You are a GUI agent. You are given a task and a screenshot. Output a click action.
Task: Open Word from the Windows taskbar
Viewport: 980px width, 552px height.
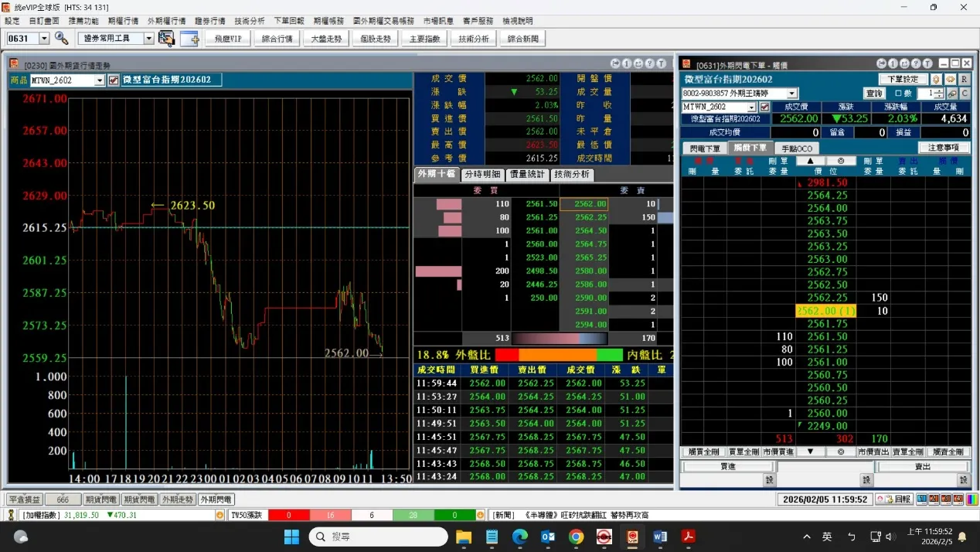point(659,537)
